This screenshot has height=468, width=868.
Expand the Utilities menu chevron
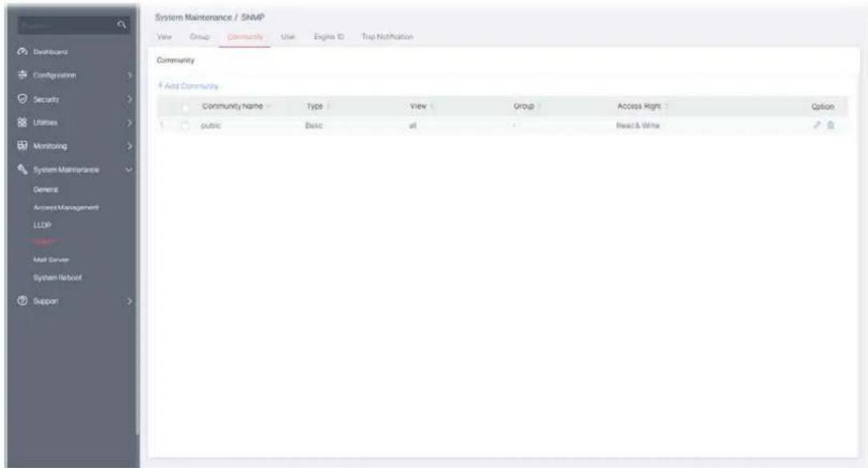[x=130, y=123]
